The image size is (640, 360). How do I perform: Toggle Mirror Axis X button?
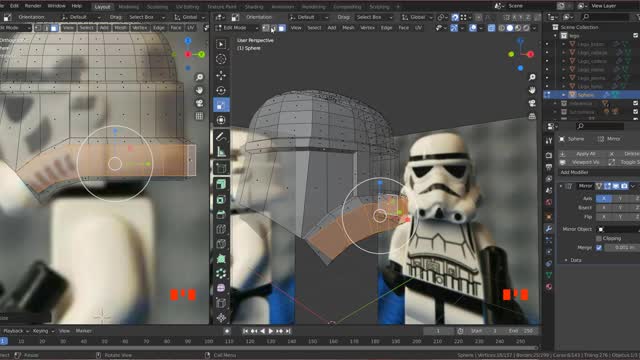click(604, 198)
